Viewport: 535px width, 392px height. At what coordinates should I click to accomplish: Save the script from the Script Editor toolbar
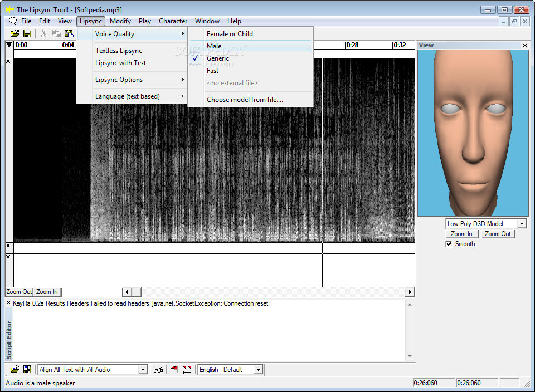coord(27,369)
